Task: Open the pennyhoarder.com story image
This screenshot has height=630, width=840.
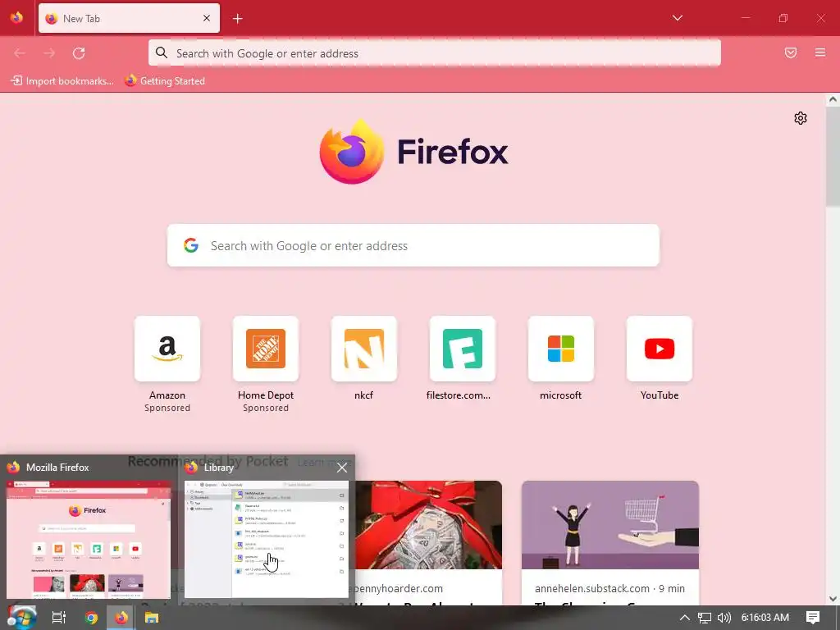Action: pyautogui.click(x=428, y=524)
